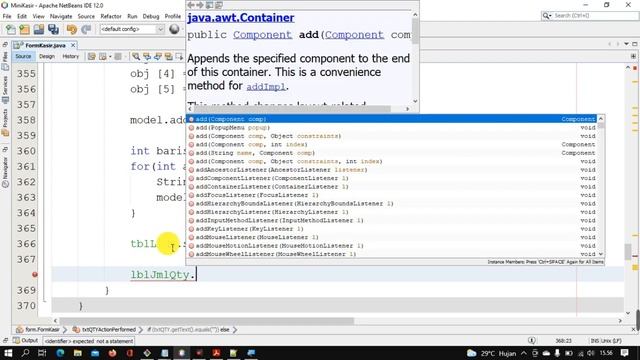Follow the Component return type link
The image size is (640, 360).
click(x=262, y=35)
